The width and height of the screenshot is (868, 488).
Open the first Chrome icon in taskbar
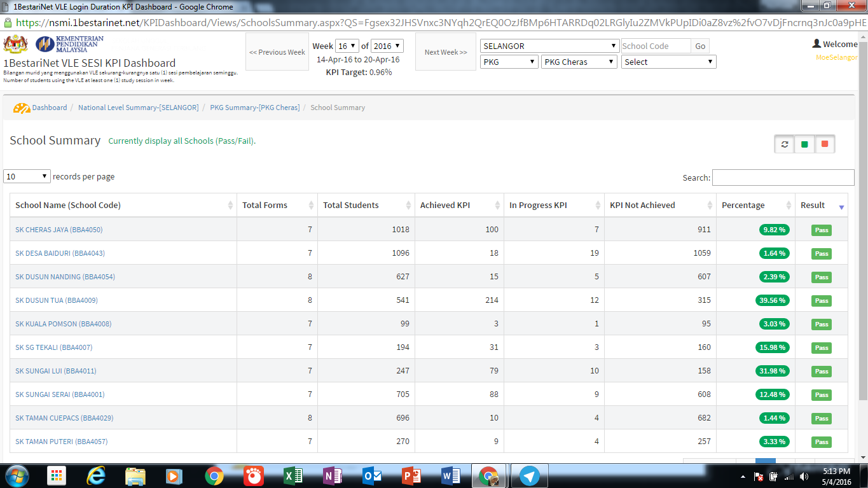(214, 476)
